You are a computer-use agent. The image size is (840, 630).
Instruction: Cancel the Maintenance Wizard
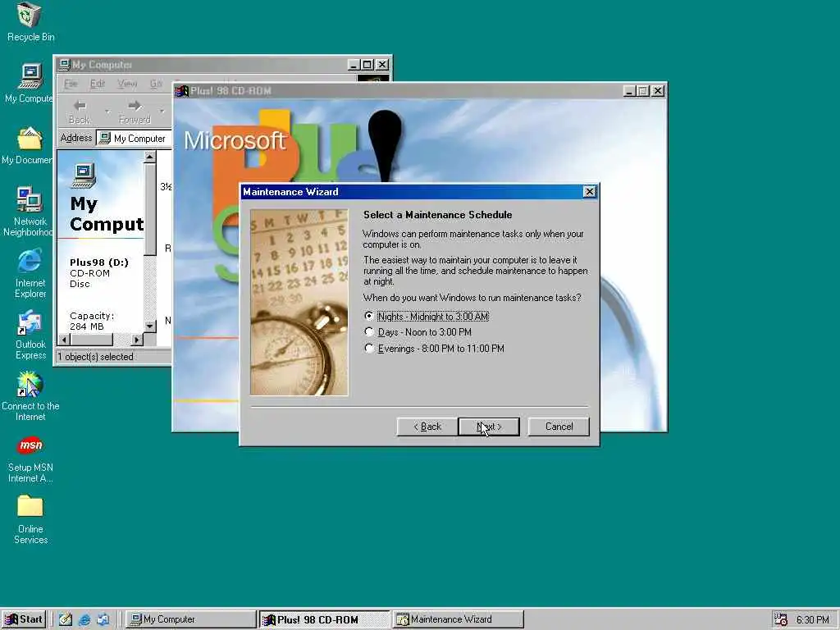coord(559,427)
